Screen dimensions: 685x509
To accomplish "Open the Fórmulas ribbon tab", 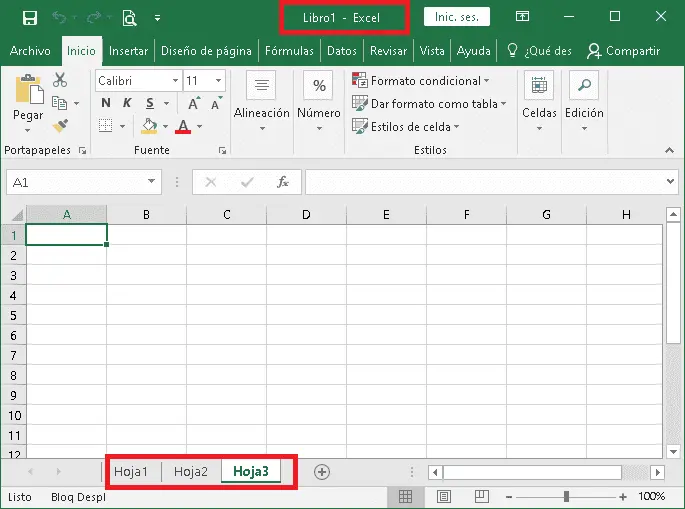I will 289,51.
